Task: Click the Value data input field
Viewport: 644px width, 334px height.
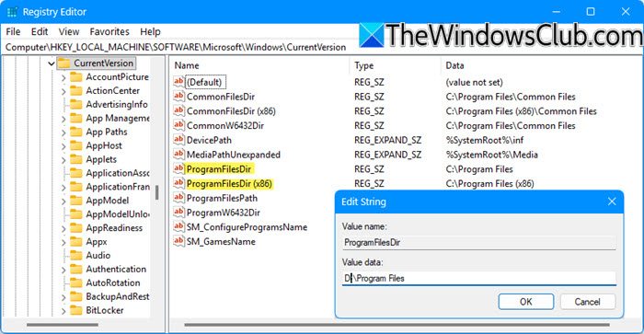Action: [x=479, y=278]
